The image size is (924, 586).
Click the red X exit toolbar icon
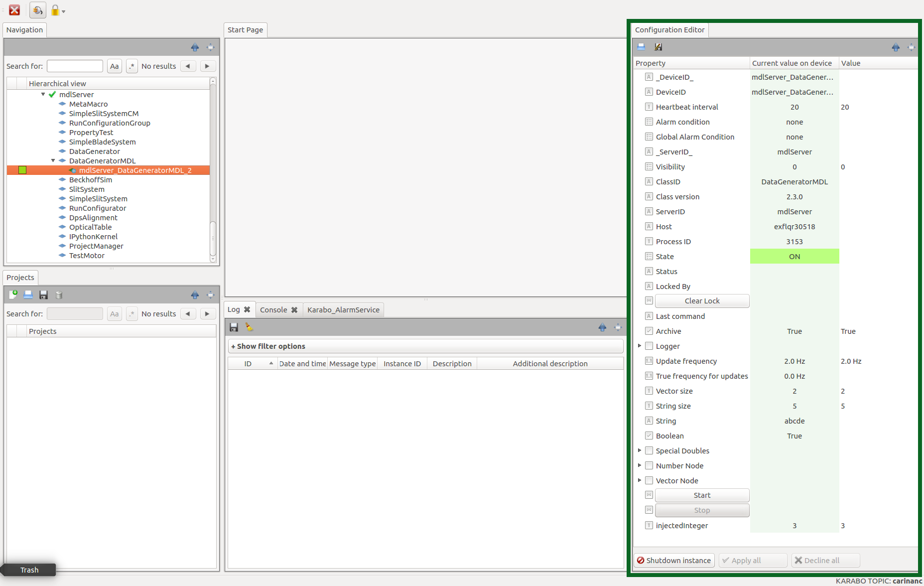[x=14, y=10]
